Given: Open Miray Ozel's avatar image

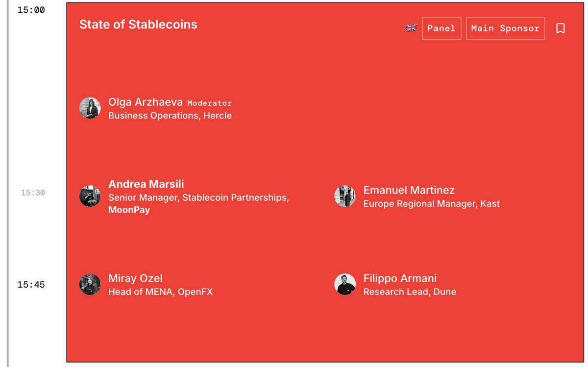Looking at the screenshot, I should pyautogui.click(x=90, y=284).
